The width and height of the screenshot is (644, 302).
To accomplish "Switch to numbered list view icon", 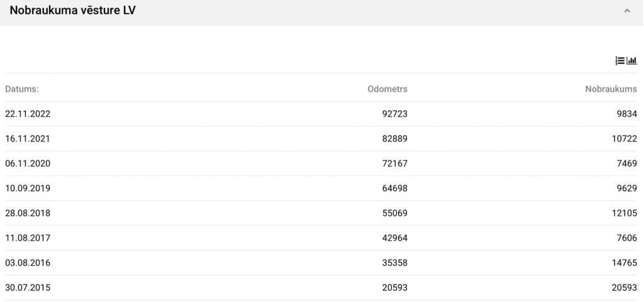I will (x=620, y=61).
